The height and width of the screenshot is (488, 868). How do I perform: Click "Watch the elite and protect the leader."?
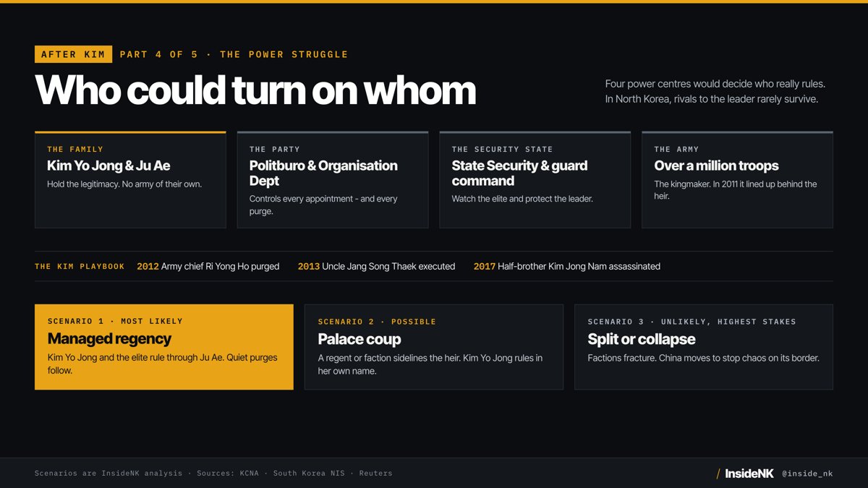522,199
